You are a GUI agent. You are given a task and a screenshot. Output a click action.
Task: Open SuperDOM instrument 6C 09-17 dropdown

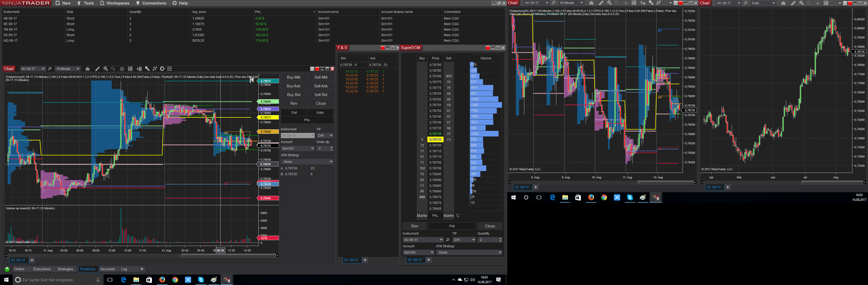pos(423,240)
